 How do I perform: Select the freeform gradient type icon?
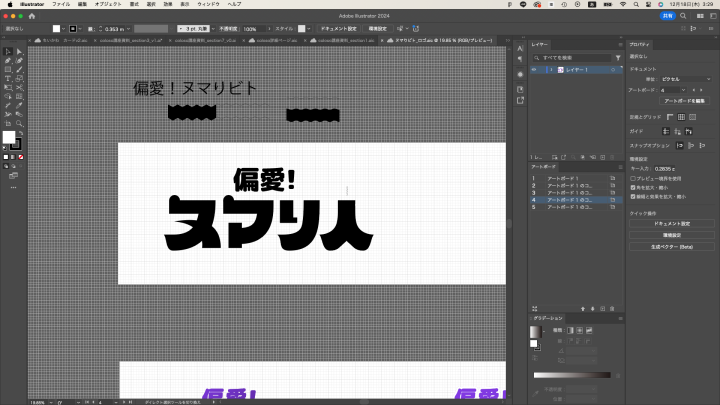589,330
